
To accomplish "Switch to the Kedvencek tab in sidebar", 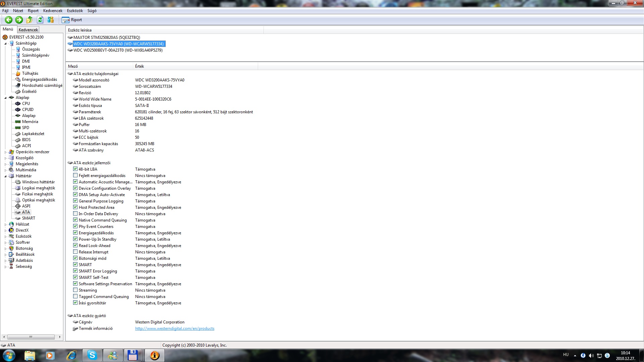I will coord(28,30).
